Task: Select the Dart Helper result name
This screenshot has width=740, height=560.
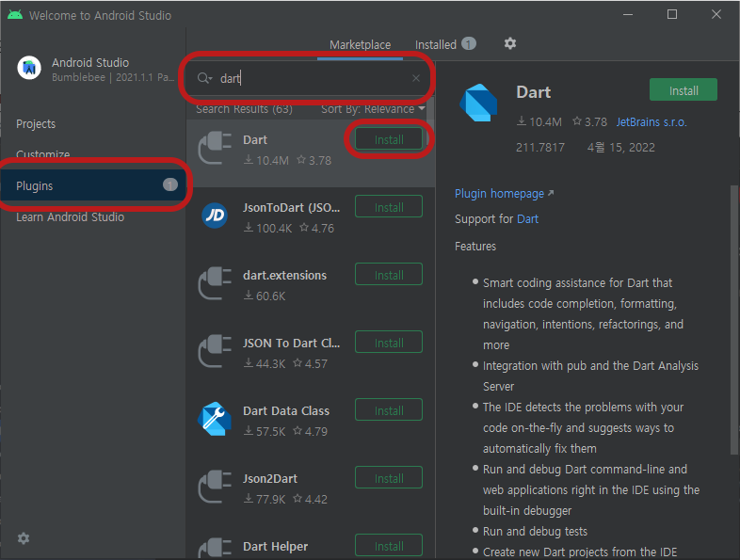Action: [x=275, y=546]
